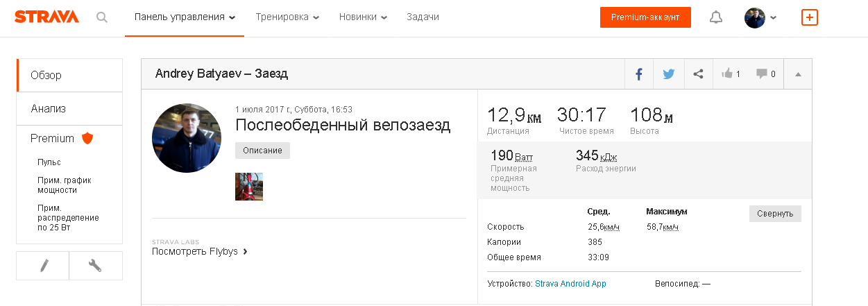868x306 pixels.
Task: Click the orange plus upload icon
Action: pos(809,17)
